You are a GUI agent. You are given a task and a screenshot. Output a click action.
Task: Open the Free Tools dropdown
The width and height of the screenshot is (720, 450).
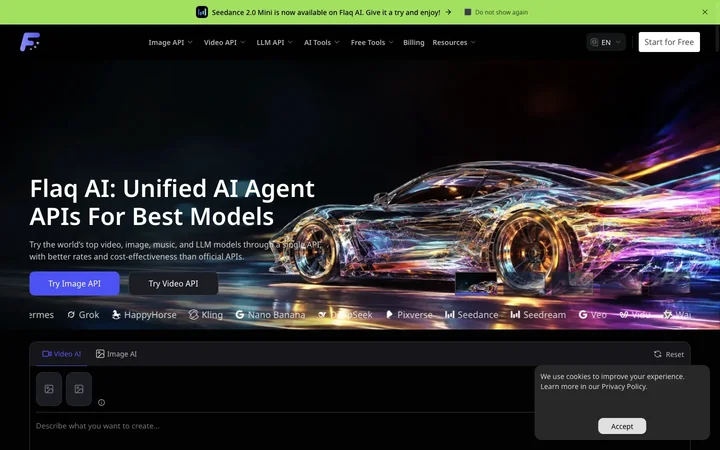(372, 42)
